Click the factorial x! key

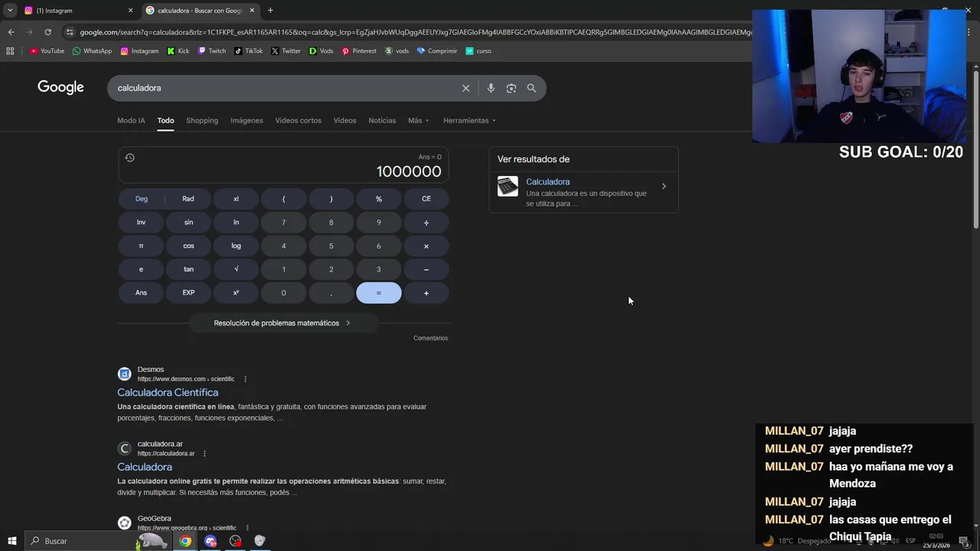pyautogui.click(x=236, y=199)
